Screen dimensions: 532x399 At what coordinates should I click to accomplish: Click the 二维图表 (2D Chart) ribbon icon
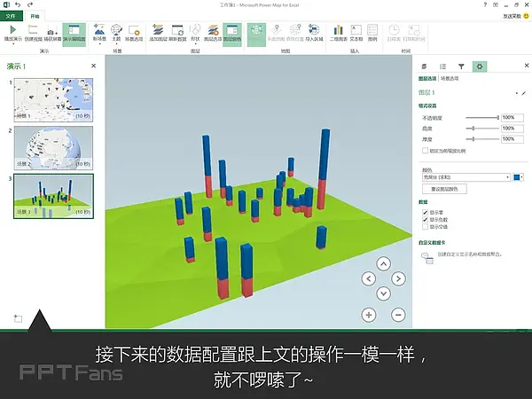(339, 33)
